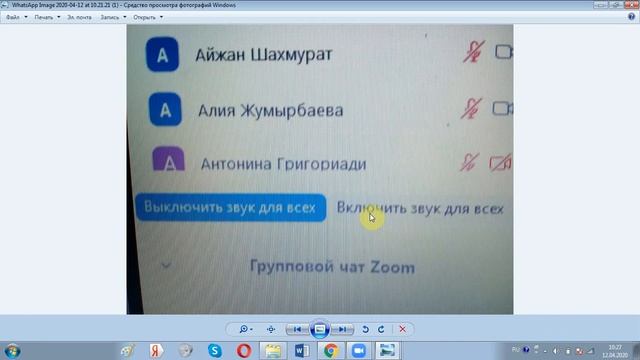Click Выключить звук для всех in the photo
The height and width of the screenshot is (360, 640).
[x=230, y=207]
